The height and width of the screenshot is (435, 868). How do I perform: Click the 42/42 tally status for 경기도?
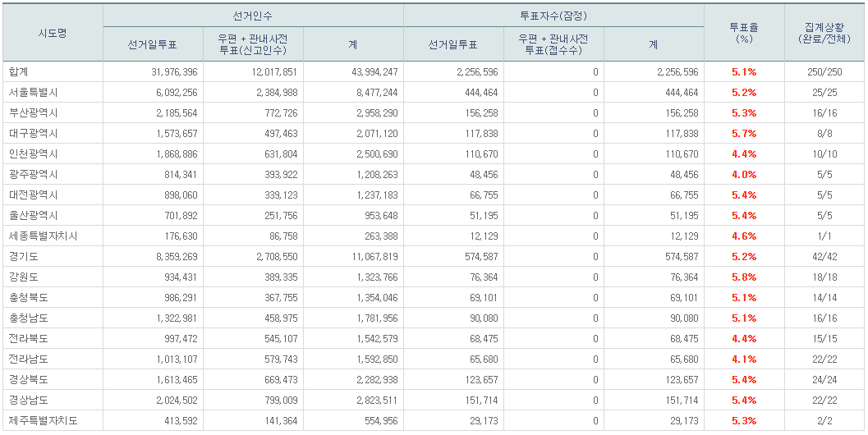(824, 257)
